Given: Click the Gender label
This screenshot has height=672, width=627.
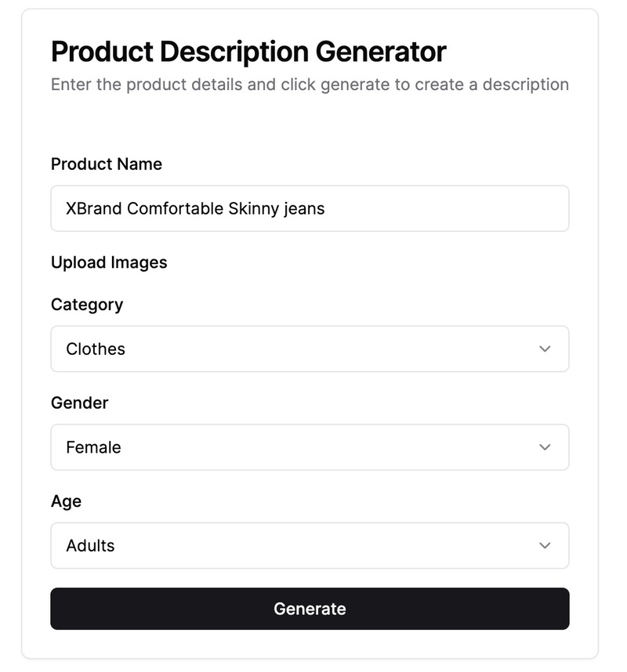Looking at the screenshot, I should tap(80, 403).
